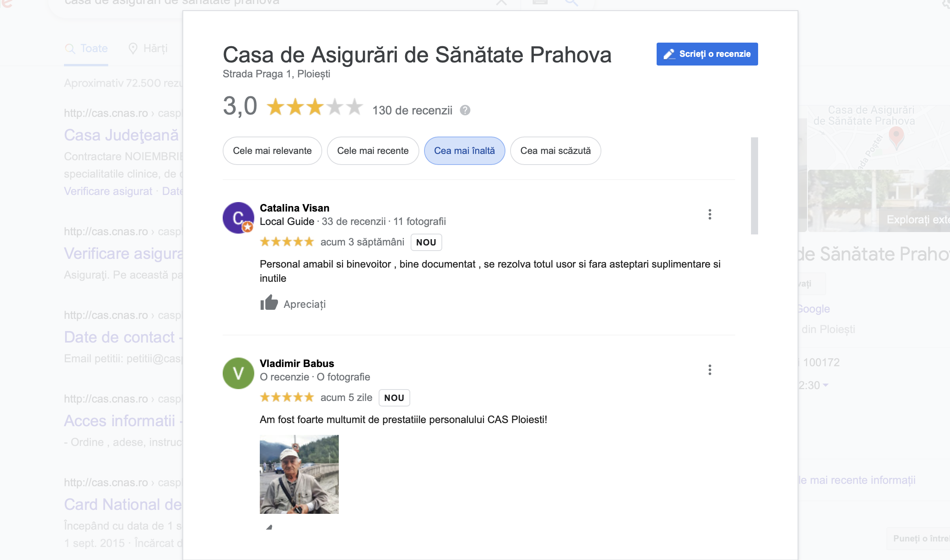Click the star rating next to 3,0

tap(315, 107)
